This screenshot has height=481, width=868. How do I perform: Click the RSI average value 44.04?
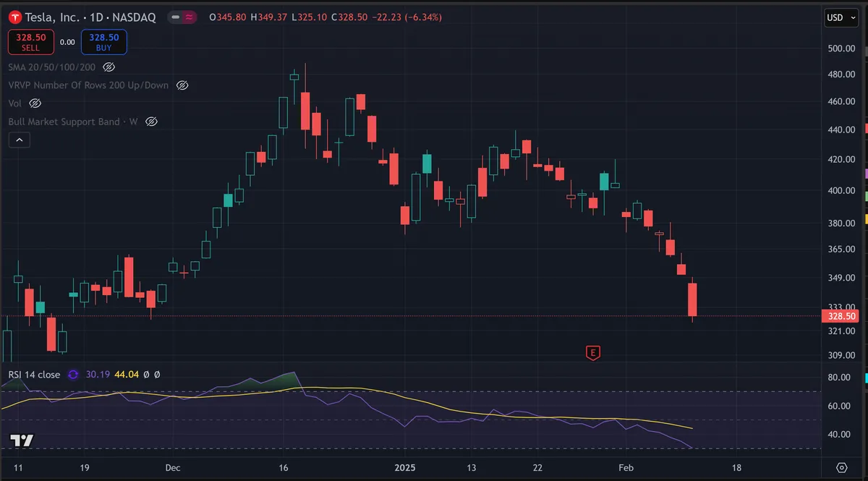tap(127, 375)
